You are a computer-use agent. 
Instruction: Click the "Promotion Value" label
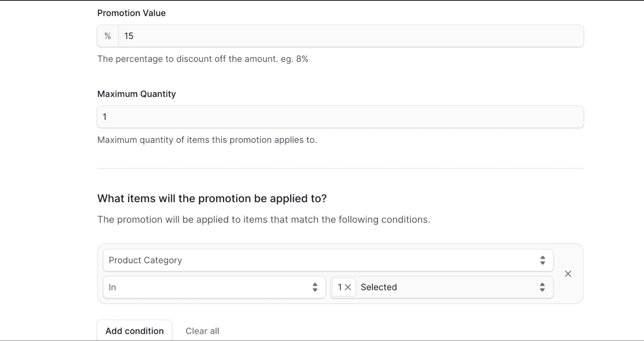(131, 13)
